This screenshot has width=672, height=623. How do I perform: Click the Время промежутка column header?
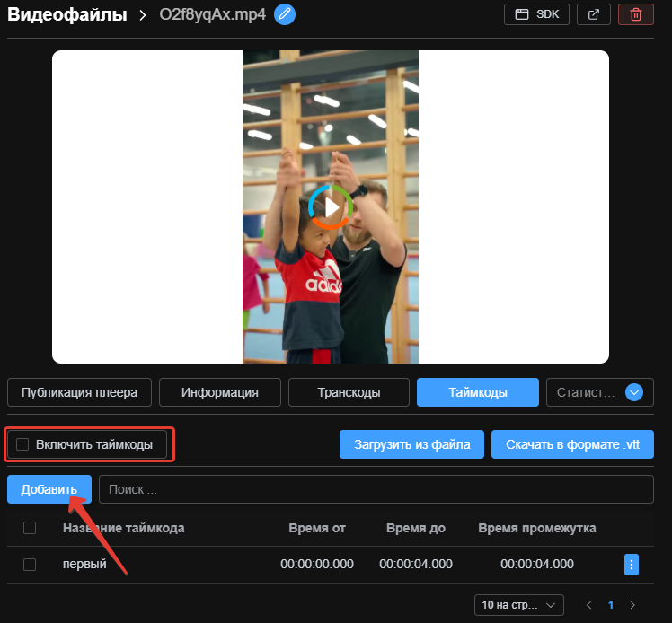coord(537,528)
